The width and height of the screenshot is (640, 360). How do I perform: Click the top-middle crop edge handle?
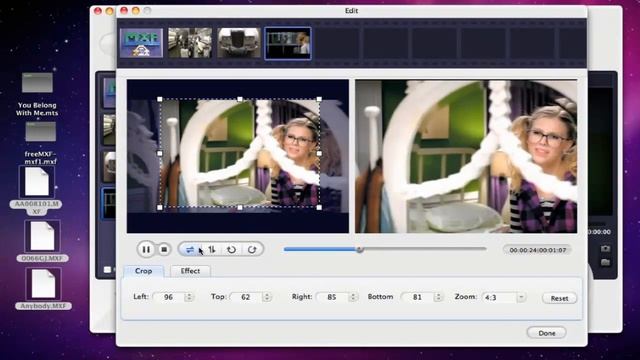pos(240,99)
